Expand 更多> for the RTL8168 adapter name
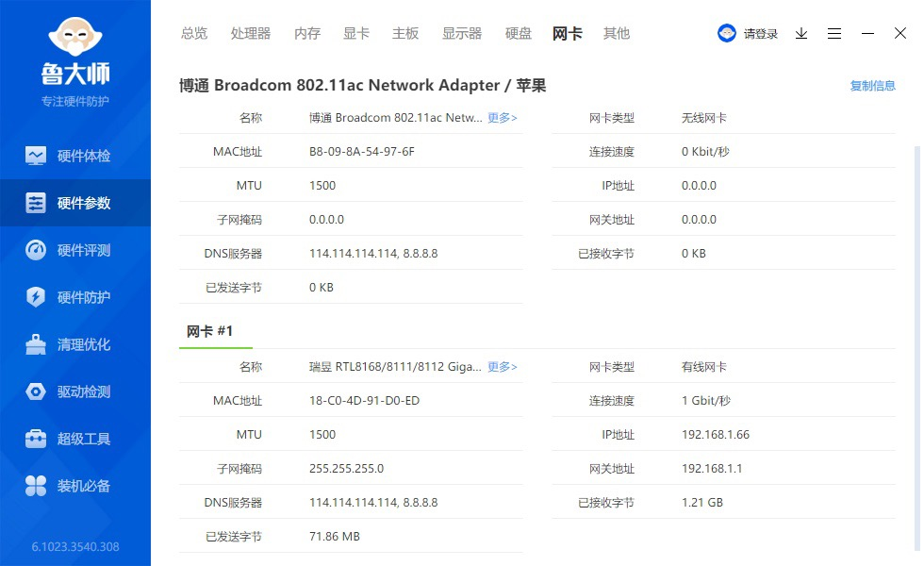Screen dimensions: 924x566 (502, 367)
